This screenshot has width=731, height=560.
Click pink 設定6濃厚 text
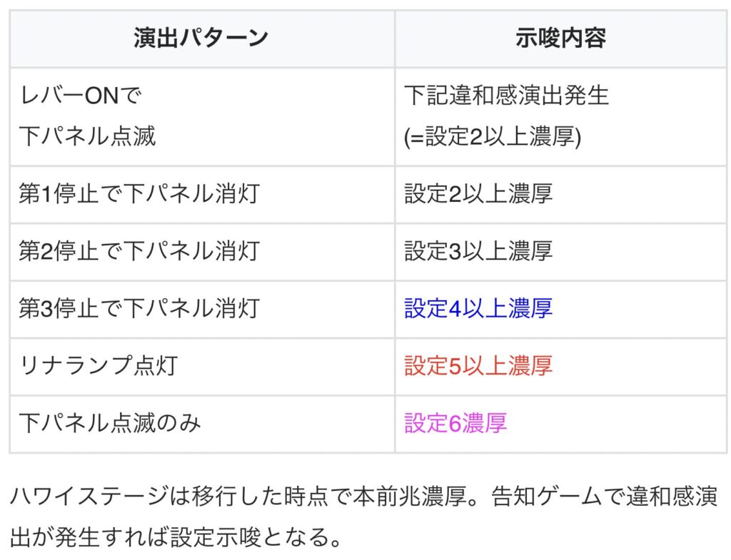pos(455,424)
